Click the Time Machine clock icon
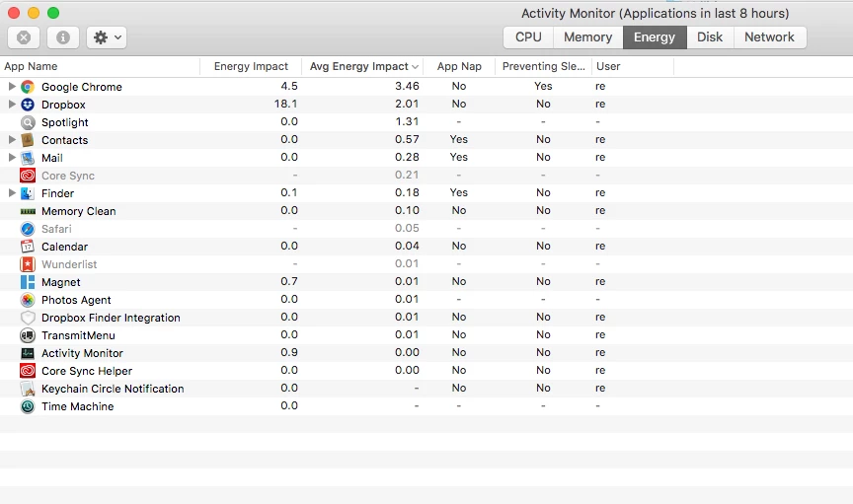The width and height of the screenshot is (853, 504). tap(28, 406)
